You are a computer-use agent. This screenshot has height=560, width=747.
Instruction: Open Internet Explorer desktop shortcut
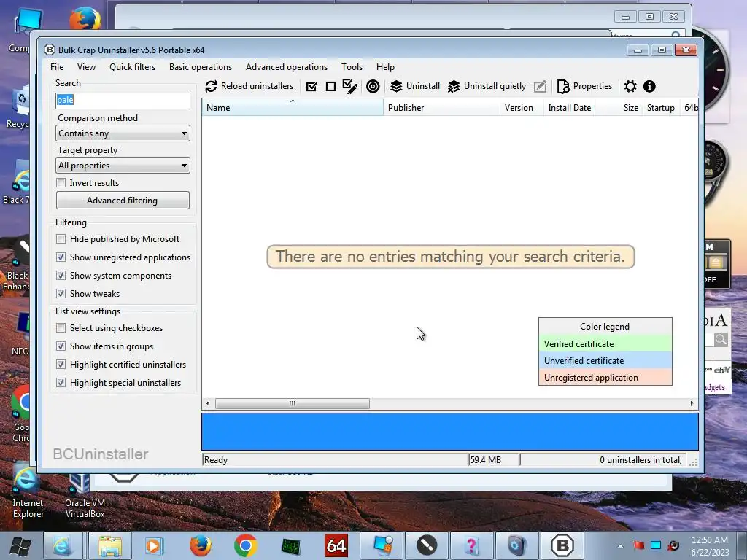[27, 491]
